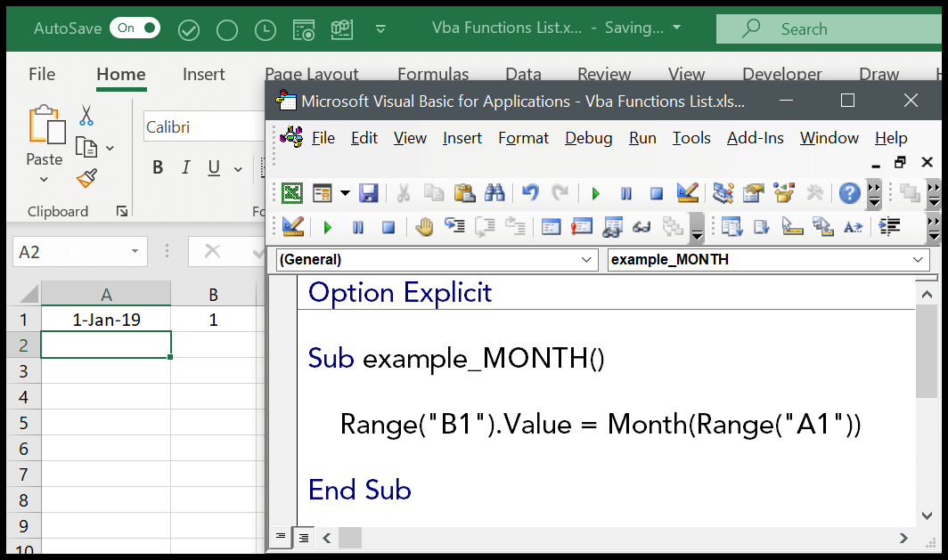Save the VBA project with floppy icon

(x=368, y=193)
